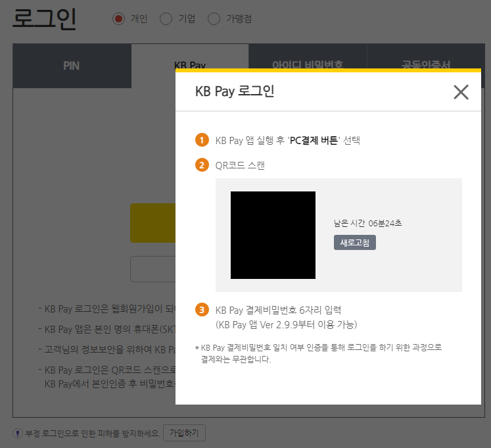491x448 pixels.
Task: Click the 남은 시간 06분24초 timer text
Action: pos(367,223)
